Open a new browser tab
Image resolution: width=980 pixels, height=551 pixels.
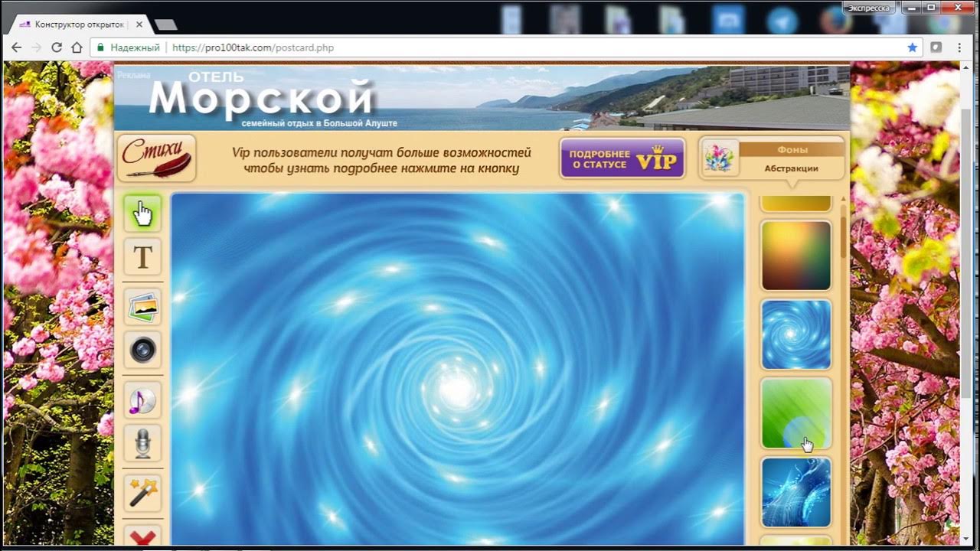165,25
